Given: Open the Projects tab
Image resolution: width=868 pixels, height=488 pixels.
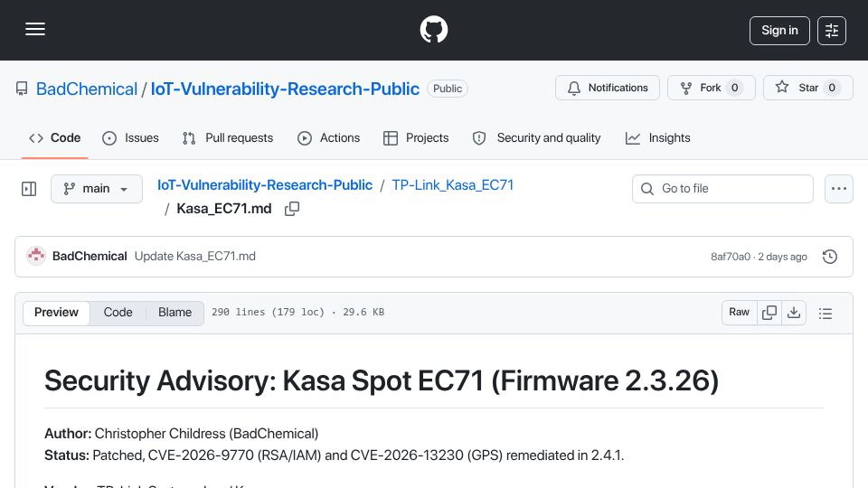Looking at the screenshot, I should click(x=416, y=137).
